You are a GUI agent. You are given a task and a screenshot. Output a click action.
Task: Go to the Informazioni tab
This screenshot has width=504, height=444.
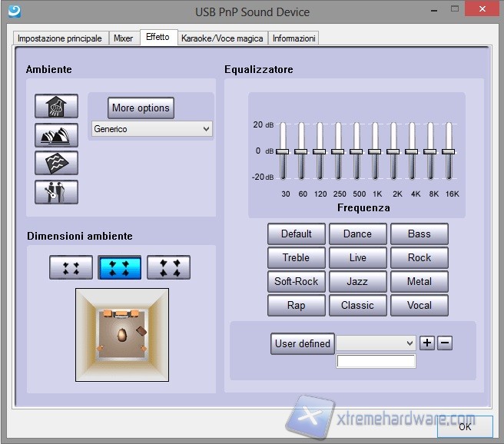point(293,38)
